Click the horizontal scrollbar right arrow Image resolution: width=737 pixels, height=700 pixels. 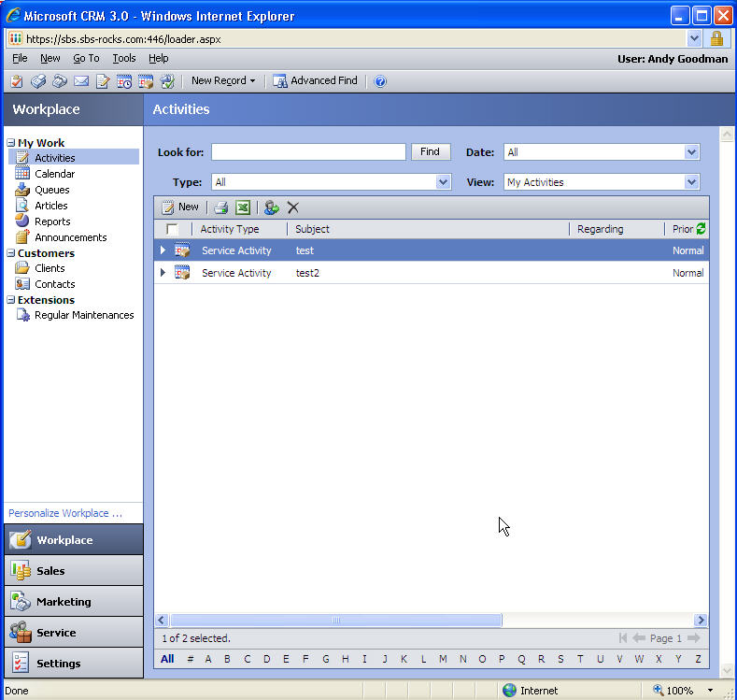point(701,620)
